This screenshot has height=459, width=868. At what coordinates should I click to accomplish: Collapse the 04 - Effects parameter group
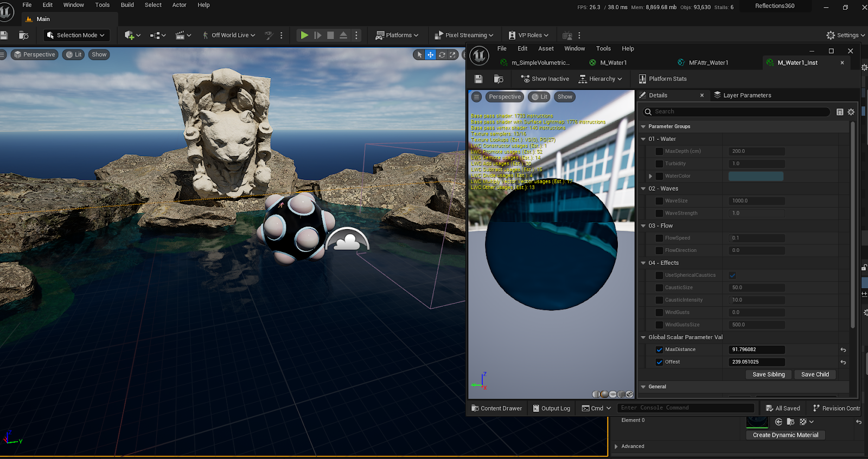click(x=643, y=263)
